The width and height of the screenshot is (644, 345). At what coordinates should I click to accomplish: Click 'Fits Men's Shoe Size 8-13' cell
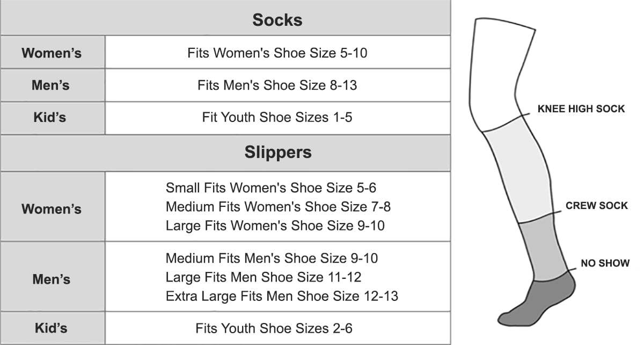coord(277,85)
